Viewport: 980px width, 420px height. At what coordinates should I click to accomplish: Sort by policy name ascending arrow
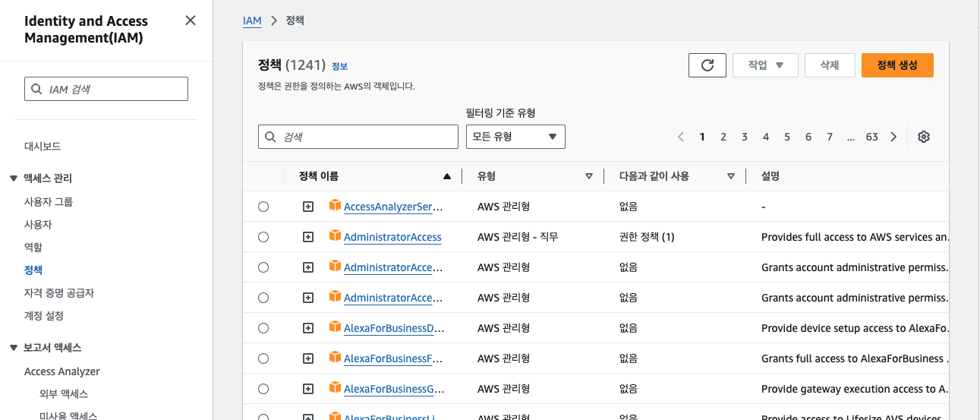447,176
